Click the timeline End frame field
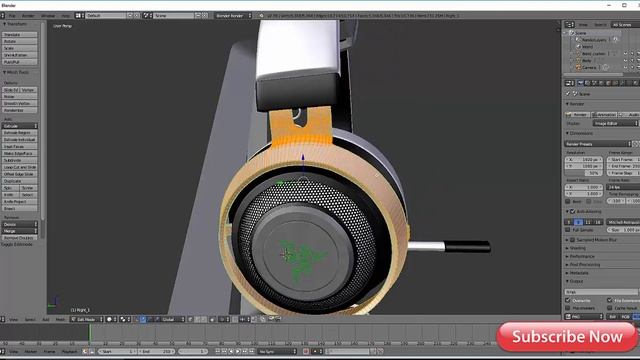 [x=156, y=351]
